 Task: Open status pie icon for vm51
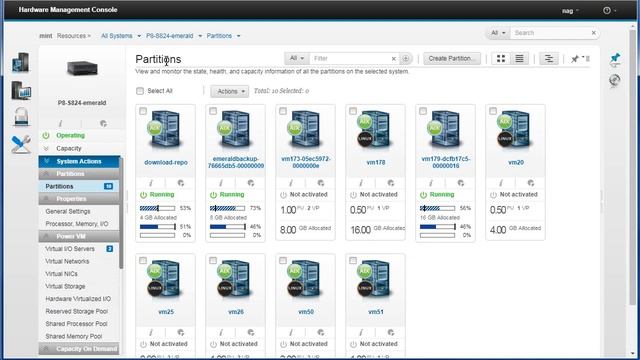391,332
